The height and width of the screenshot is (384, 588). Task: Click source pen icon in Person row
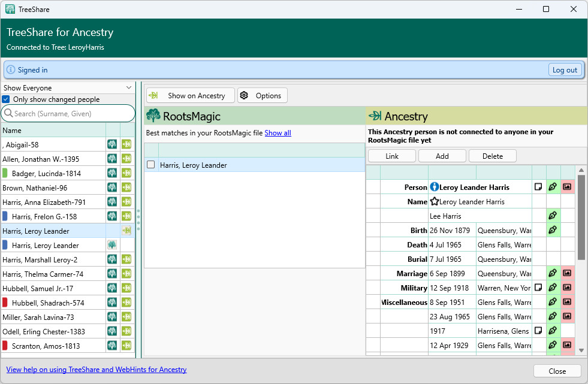coord(553,186)
